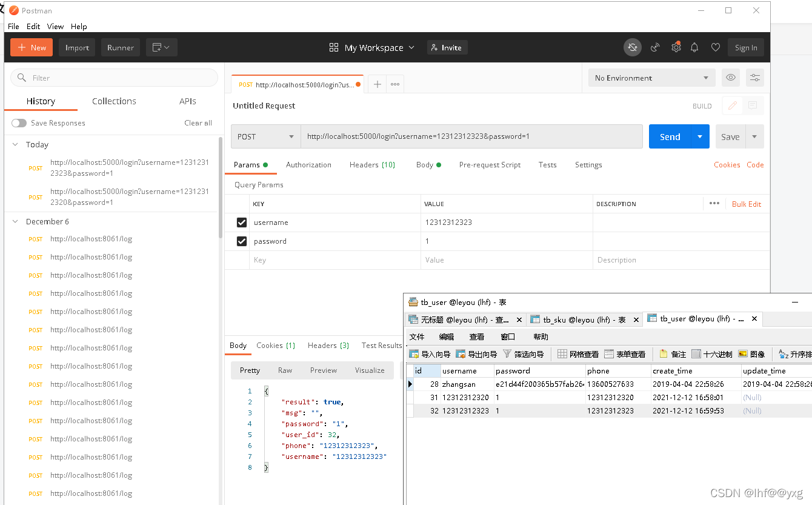This screenshot has height=505, width=812.
Task: Click the 图像 image icon
Action: (x=751, y=354)
